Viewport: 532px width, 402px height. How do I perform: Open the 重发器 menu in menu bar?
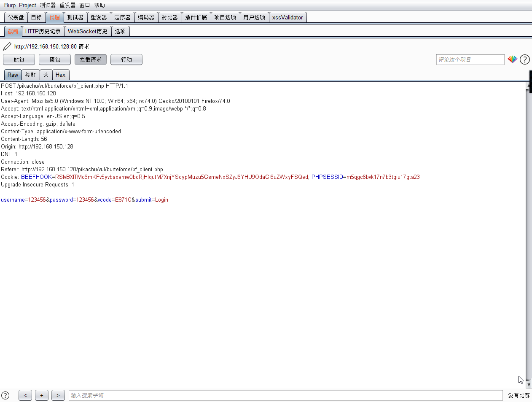pyautogui.click(x=67, y=5)
